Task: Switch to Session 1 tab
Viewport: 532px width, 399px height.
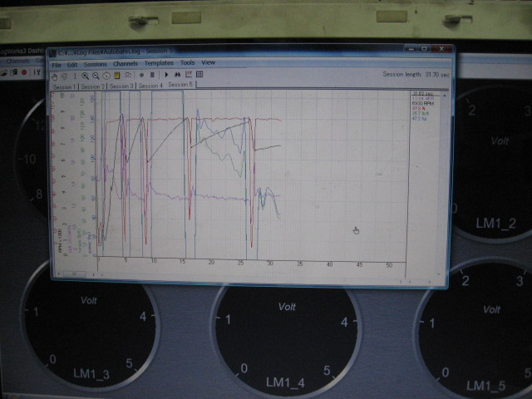Action: [64, 86]
